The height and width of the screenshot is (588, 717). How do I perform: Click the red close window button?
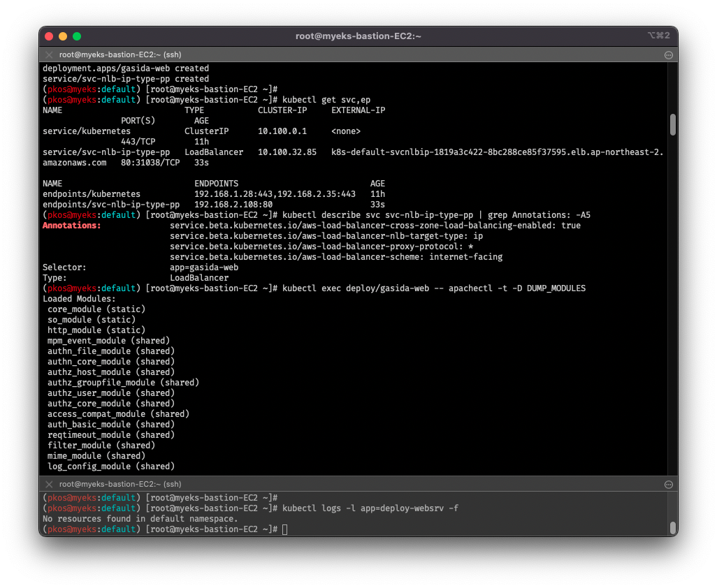click(x=50, y=36)
